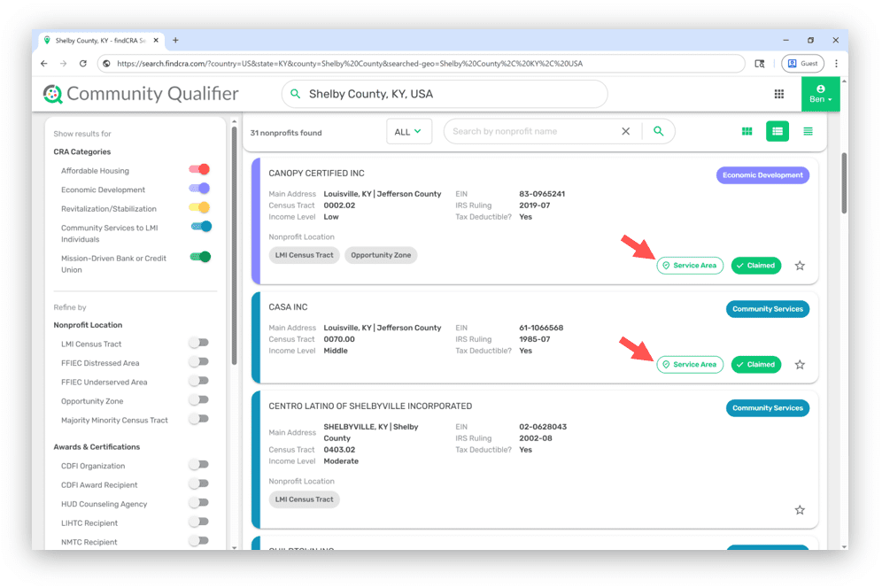882x588 pixels.
Task: Click EIN value 61-1066568
Action: pyautogui.click(x=541, y=328)
